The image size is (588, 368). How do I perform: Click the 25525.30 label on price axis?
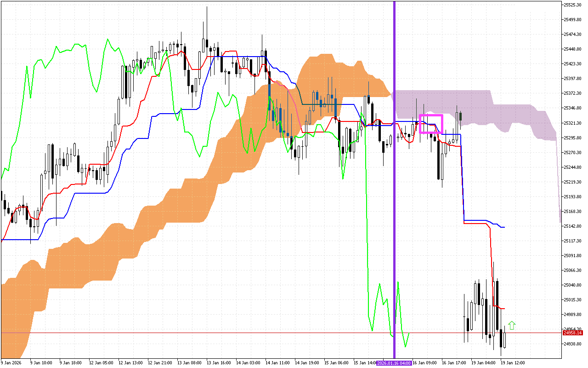coord(573,5)
